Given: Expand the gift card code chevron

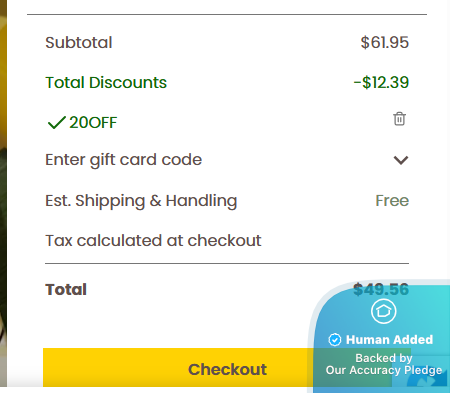Looking at the screenshot, I should [401, 160].
